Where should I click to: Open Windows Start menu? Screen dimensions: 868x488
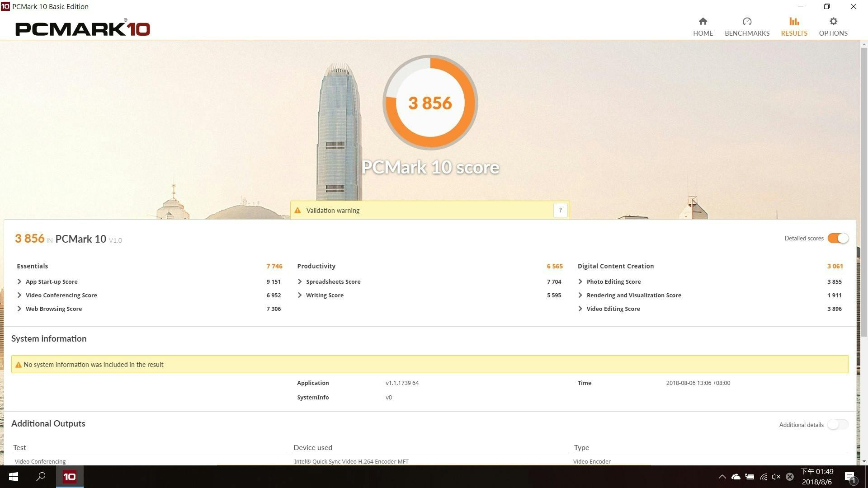(x=14, y=477)
